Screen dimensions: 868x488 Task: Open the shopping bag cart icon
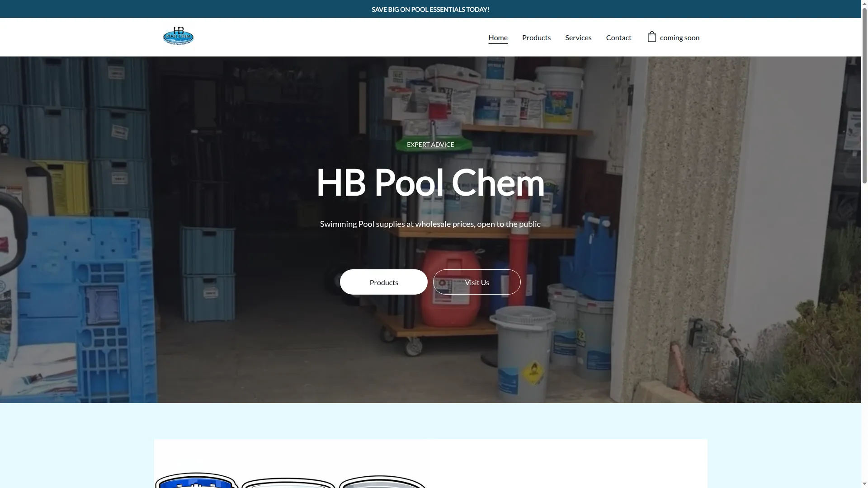click(651, 37)
